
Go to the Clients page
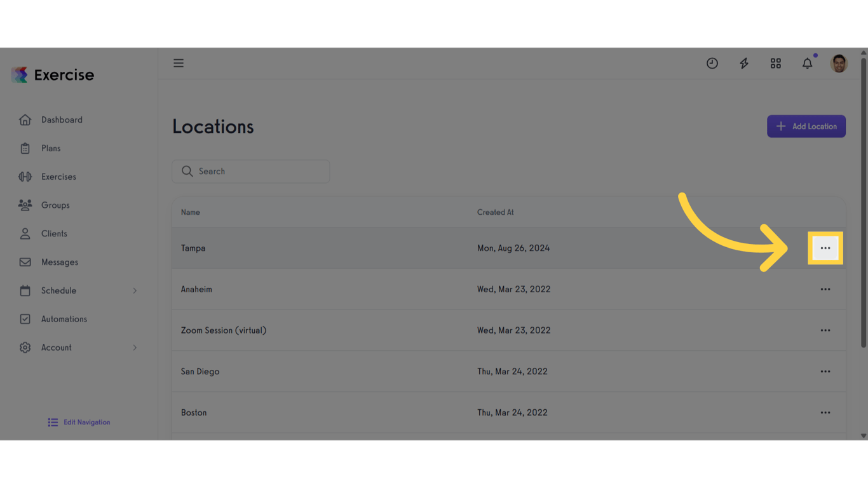[54, 234]
